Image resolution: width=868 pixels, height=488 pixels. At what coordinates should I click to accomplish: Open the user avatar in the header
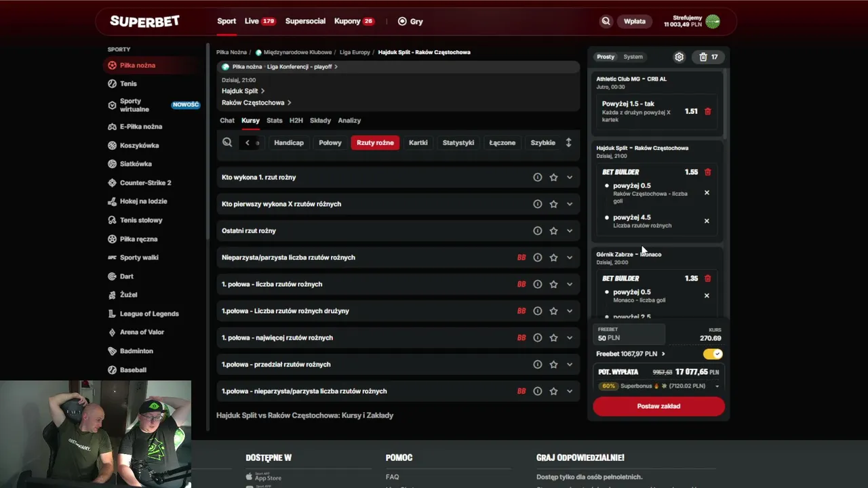pyautogui.click(x=712, y=21)
